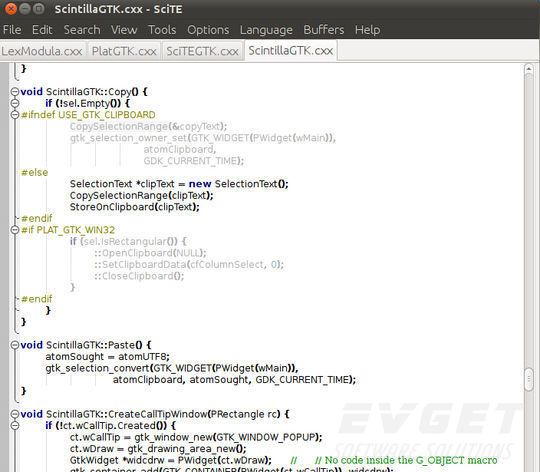
Task: Open the Options menu
Action: pos(208,30)
